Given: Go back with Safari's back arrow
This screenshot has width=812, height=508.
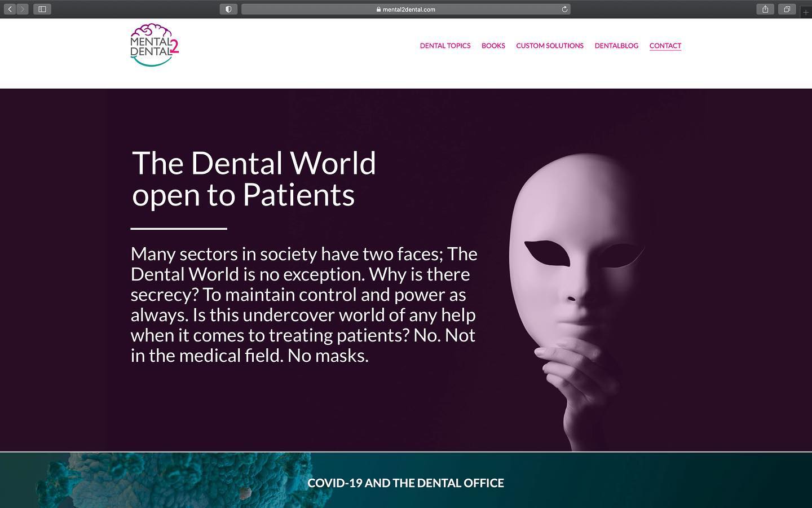Looking at the screenshot, I should (10, 9).
